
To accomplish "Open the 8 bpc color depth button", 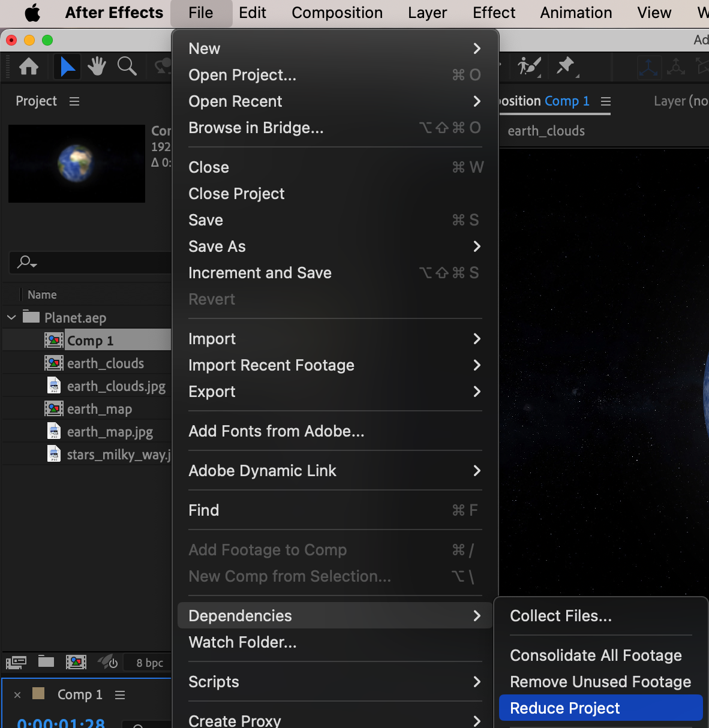I will (149, 663).
